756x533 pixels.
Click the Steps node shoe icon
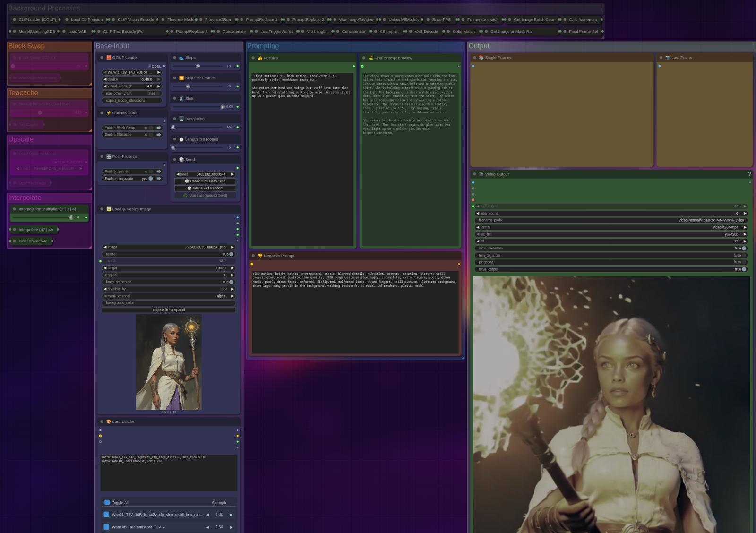pos(181,58)
